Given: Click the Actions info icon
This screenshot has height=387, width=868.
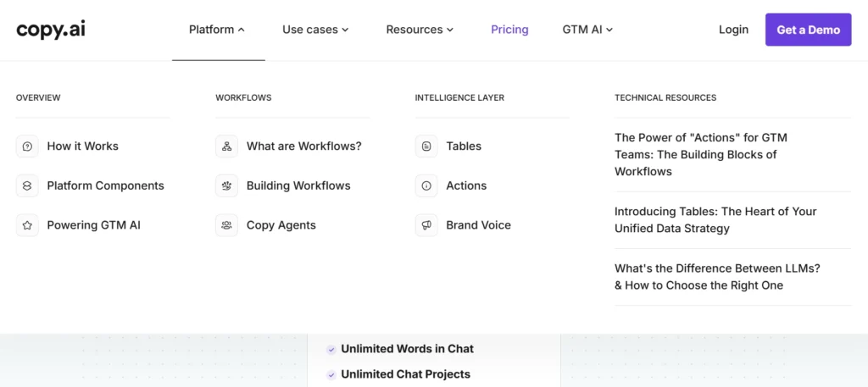Looking at the screenshot, I should click(426, 185).
